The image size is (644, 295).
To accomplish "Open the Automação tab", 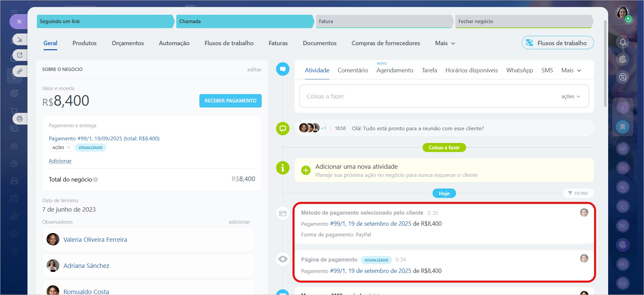I will coord(174,43).
